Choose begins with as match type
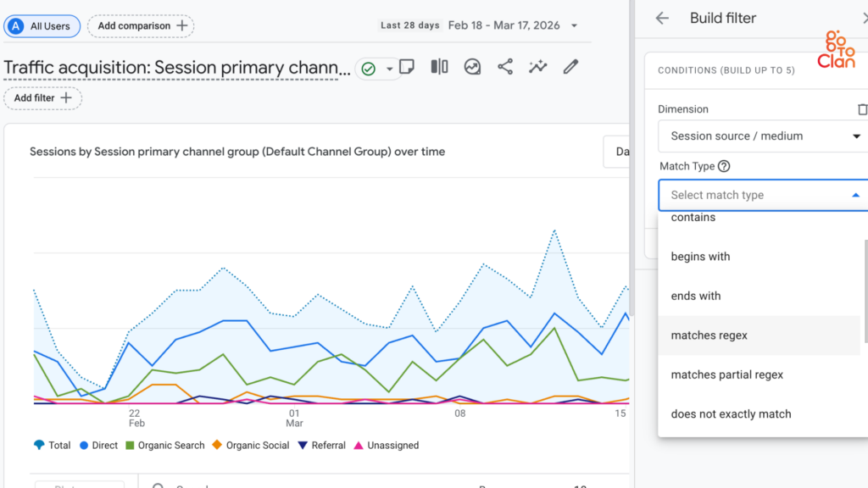Screen dimensions: 868x488 (702, 256)
